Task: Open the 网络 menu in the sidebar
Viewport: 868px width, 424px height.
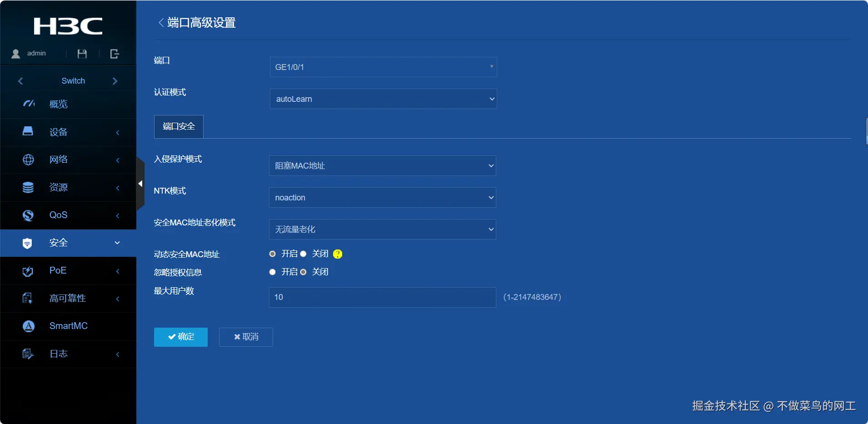Action: (x=58, y=160)
